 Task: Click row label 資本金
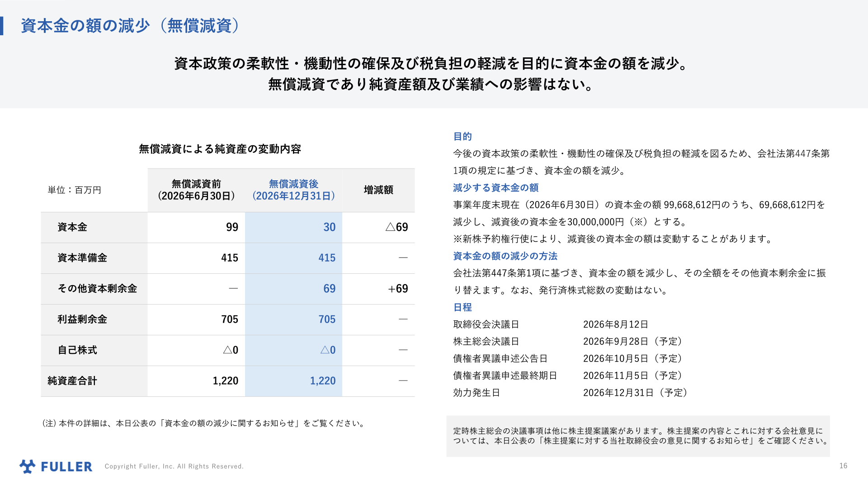pos(72,227)
